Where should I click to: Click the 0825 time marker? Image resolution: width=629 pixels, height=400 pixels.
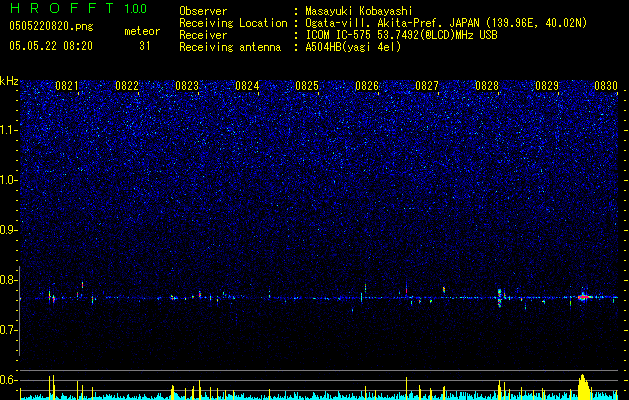(307, 86)
